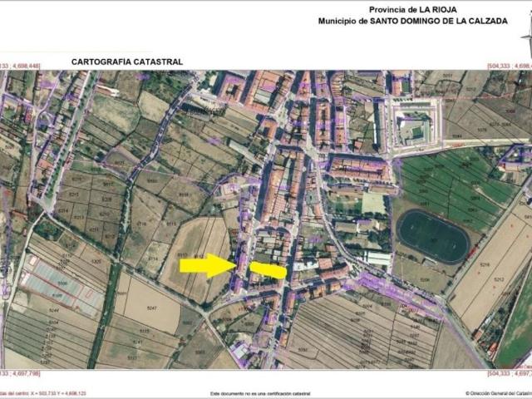Click the yellow arrow marker on the map
Viewport: 532px width, 399px height.
tap(209, 265)
